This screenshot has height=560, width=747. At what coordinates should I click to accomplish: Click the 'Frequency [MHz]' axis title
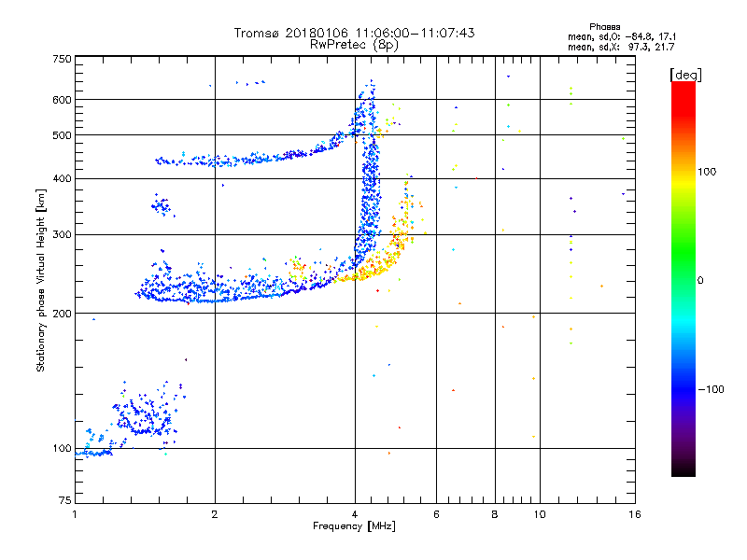[354, 525]
